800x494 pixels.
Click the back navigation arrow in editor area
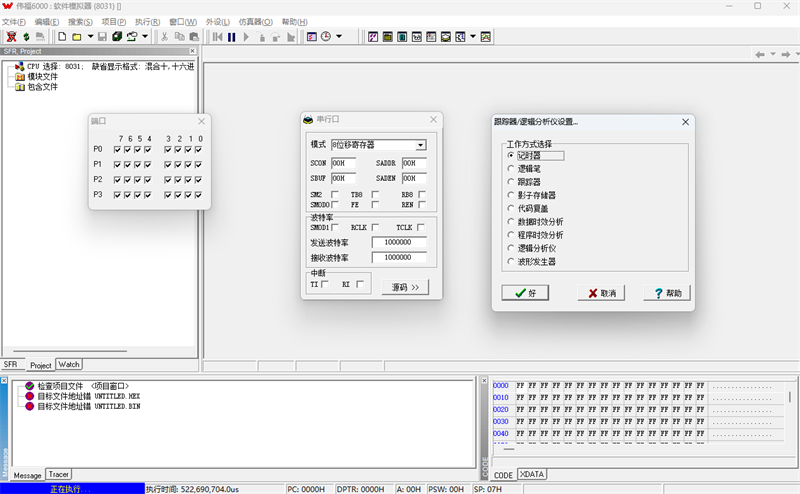coord(760,54)
